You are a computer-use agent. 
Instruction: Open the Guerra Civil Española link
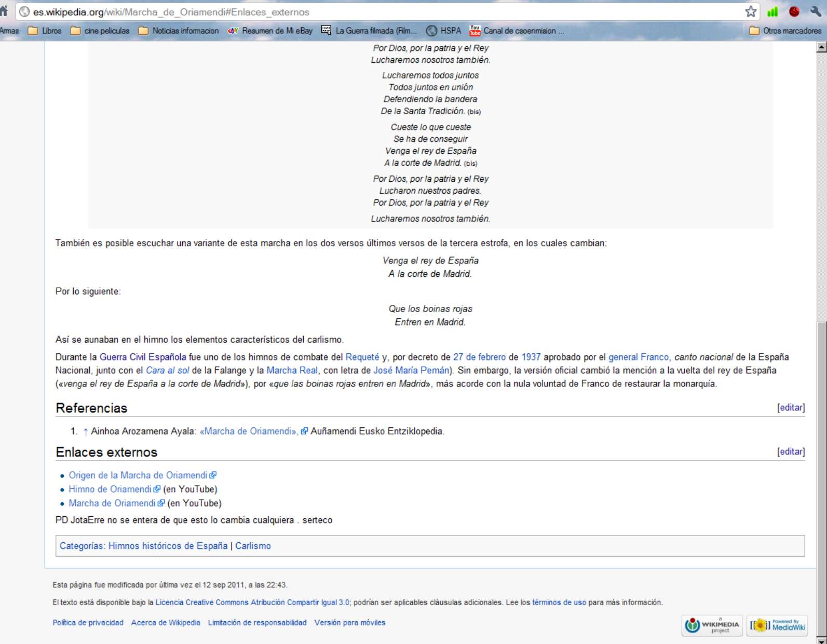143,357
